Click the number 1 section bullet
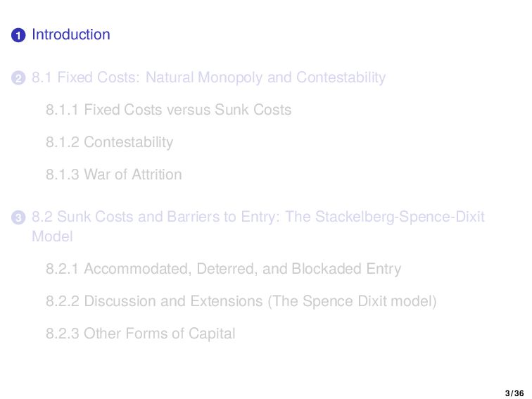This screenshot has height=399, width=532. pyautogui.click(x=18, y=35)
